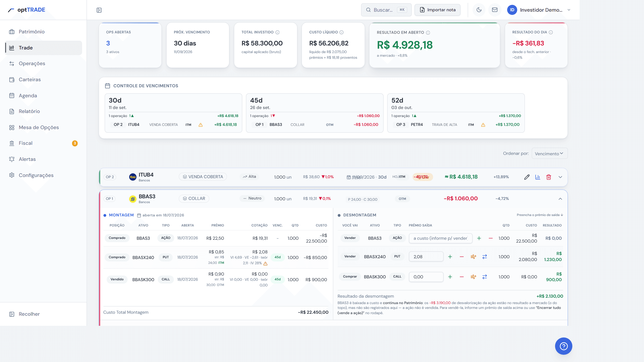Select the Trade sidebar item

coord(43,48)
